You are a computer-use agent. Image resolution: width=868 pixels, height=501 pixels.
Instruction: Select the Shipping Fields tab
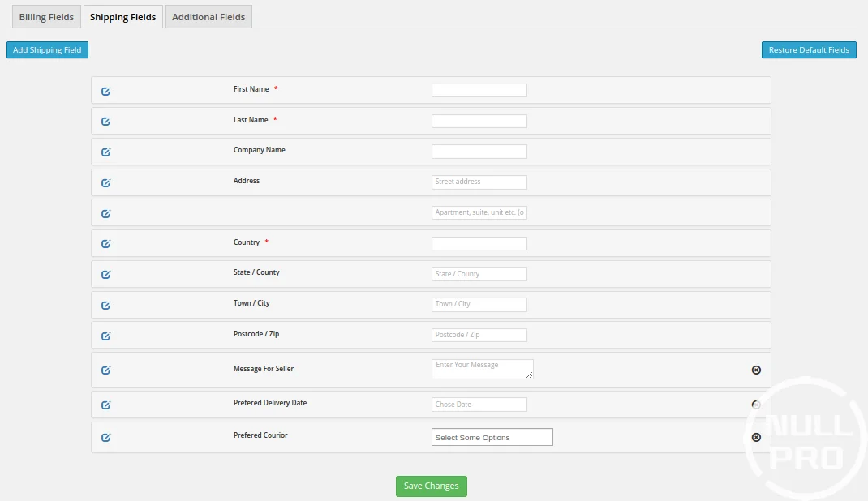pos(122,17)
